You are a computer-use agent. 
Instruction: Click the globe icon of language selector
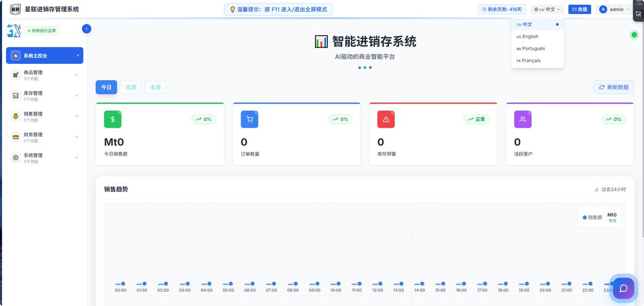536,9
